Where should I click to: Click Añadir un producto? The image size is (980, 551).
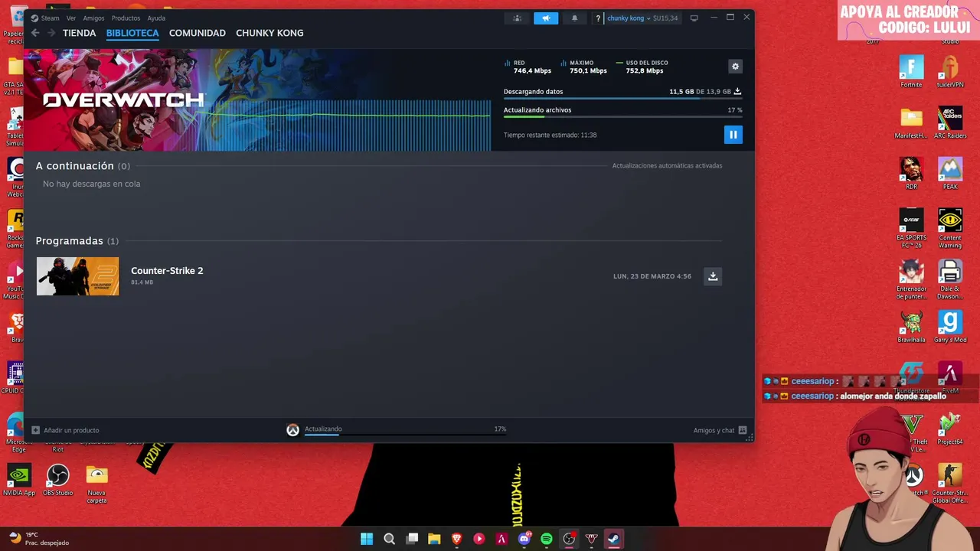pos(66,430)
